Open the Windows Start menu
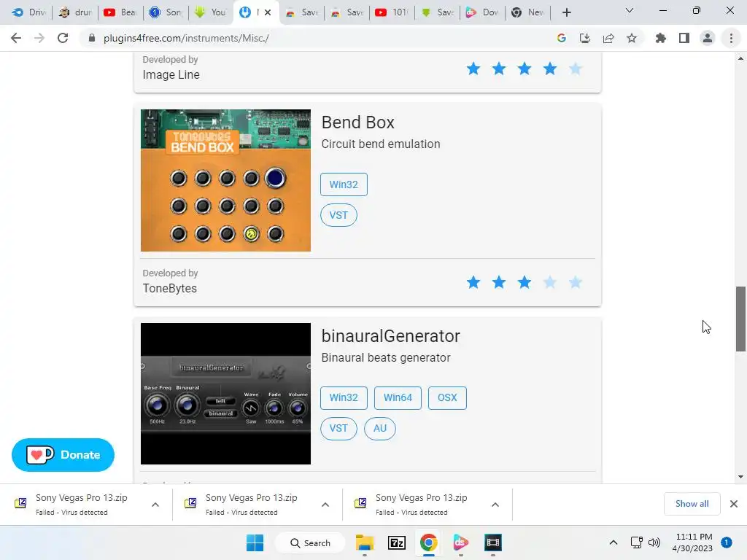 pyautogui.click(x=255, y=542)
